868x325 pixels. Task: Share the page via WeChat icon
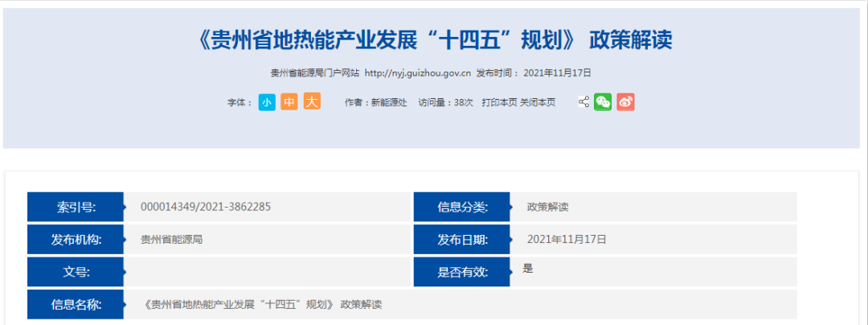pos(603,102)
